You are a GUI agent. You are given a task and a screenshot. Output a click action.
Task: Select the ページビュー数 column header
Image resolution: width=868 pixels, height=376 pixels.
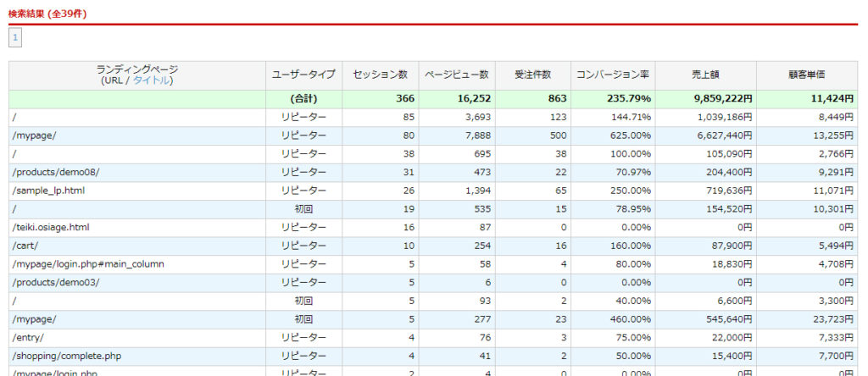(457, 75)
